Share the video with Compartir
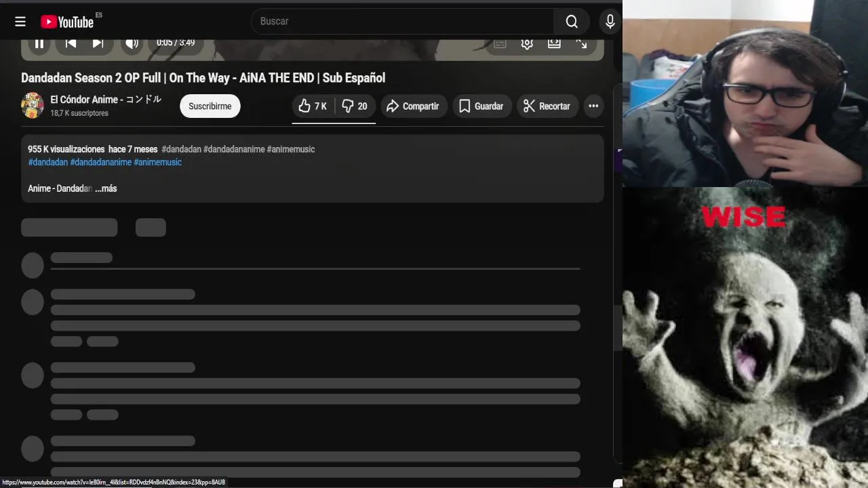This screenshot has height=488, width=868. [413, 106]
